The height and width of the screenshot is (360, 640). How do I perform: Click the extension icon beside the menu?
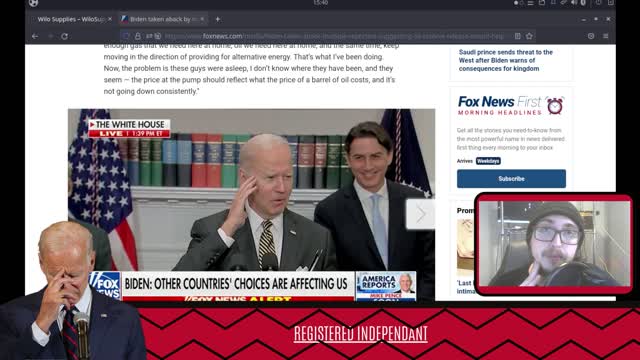click(591, 36)
